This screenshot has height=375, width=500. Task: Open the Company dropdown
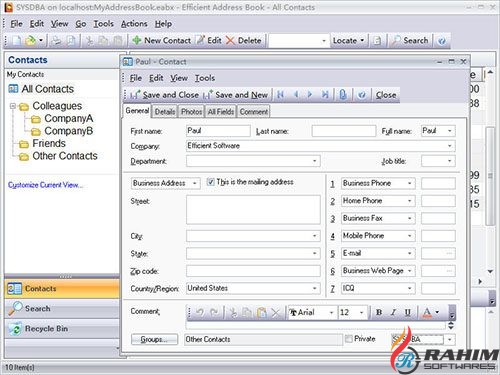pos(449,146)
